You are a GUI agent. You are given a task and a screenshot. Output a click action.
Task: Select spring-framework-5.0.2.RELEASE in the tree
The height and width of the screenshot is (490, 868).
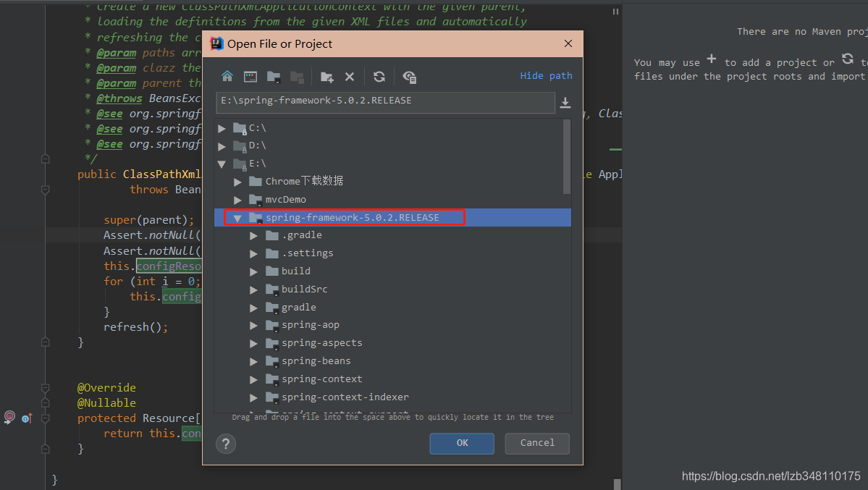(x=392, y=218)
